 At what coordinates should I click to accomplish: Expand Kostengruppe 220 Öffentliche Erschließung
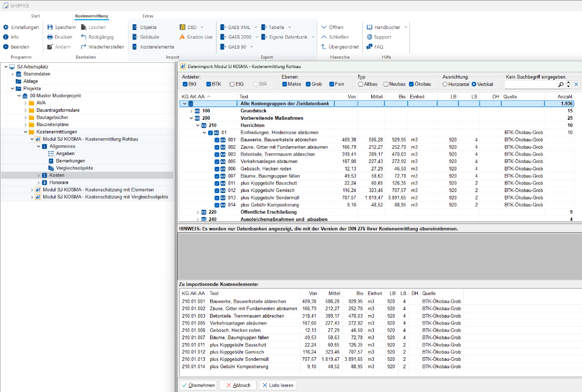tap(198, 212)
